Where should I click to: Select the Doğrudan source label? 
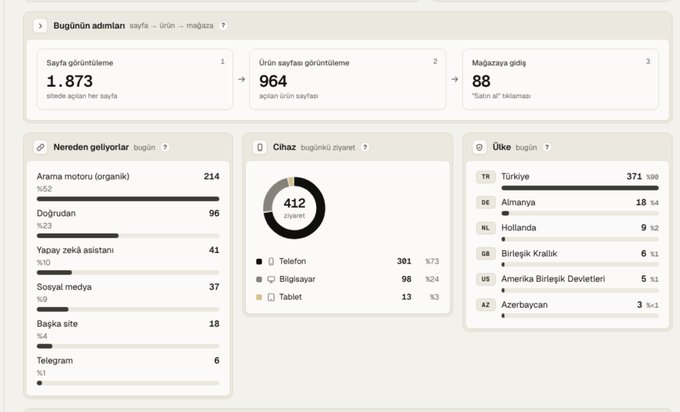coord(56,213)
